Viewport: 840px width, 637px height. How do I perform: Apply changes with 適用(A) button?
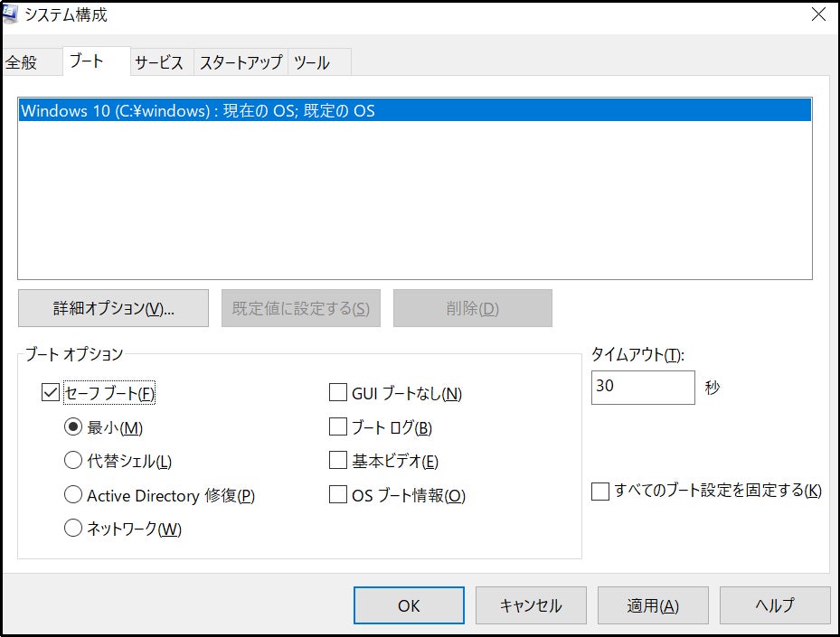(x=653, y=605)
